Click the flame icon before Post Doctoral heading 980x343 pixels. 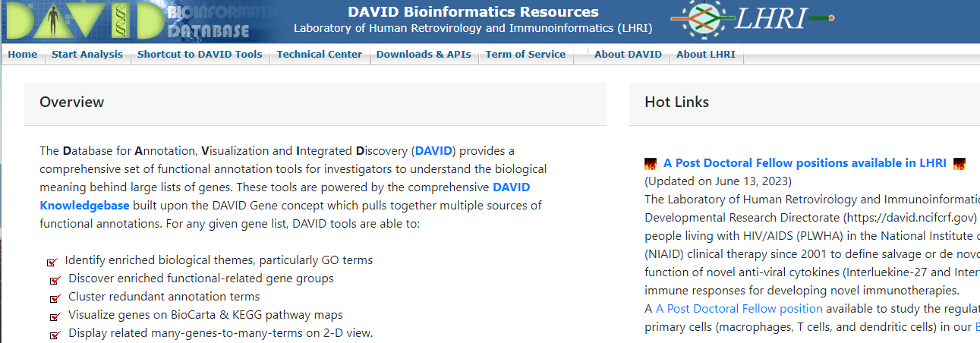click(651, 163)
